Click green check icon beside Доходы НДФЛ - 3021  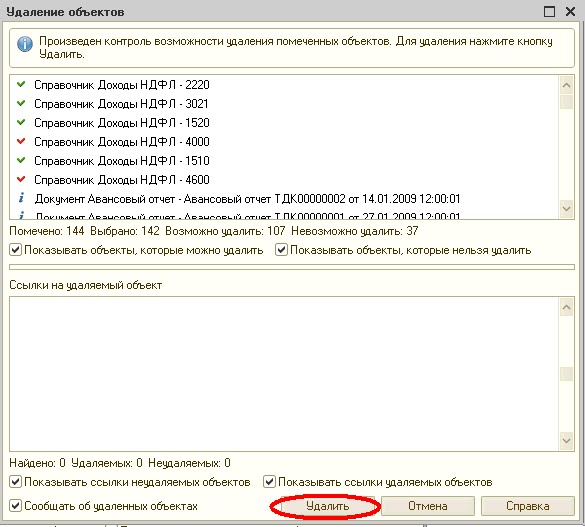(x=21, y=103)
